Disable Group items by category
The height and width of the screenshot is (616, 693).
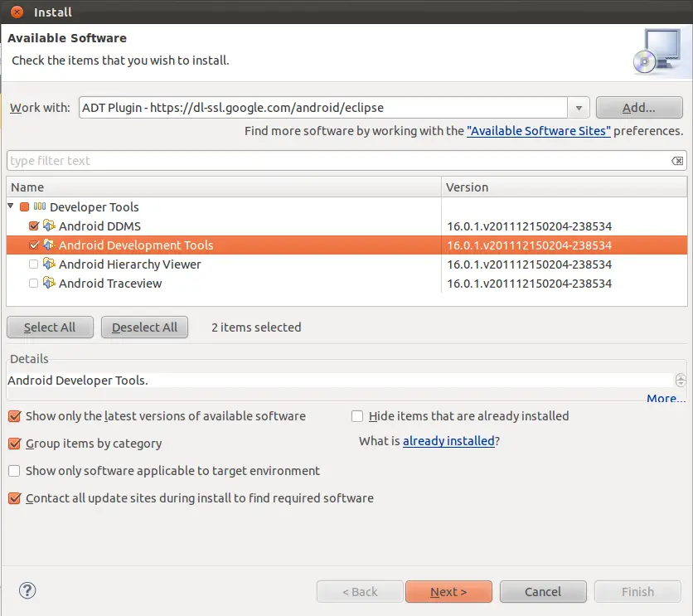[15, 444]
